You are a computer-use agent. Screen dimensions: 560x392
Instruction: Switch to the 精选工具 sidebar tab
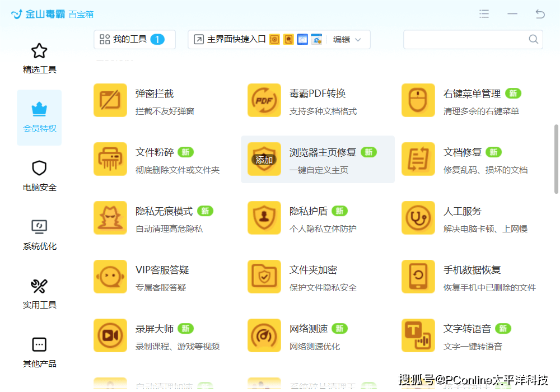39,58
